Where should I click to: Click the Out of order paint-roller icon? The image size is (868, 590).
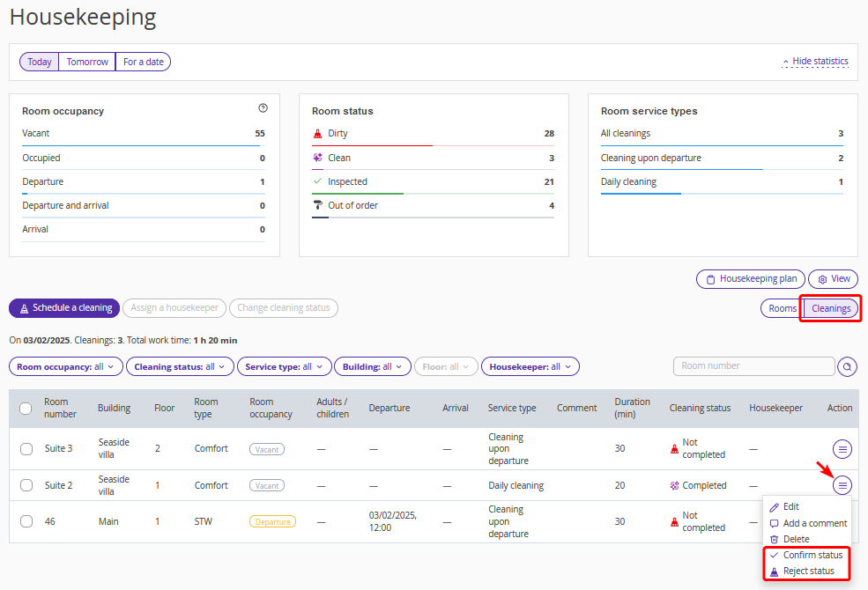click(x=318, y=205)
